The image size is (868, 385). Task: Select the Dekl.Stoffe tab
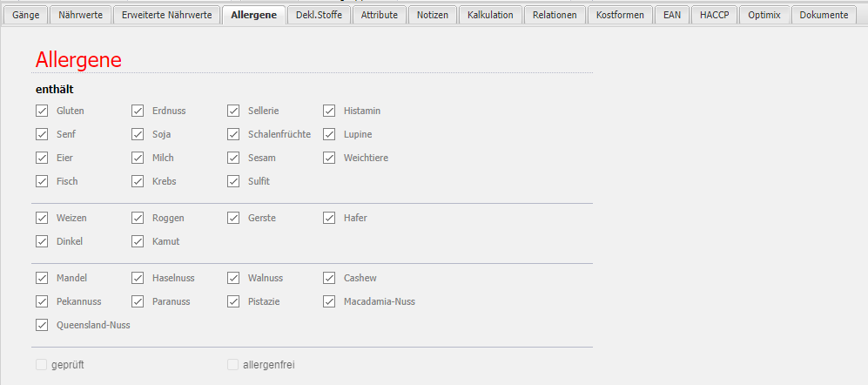(x=319, y=15)
